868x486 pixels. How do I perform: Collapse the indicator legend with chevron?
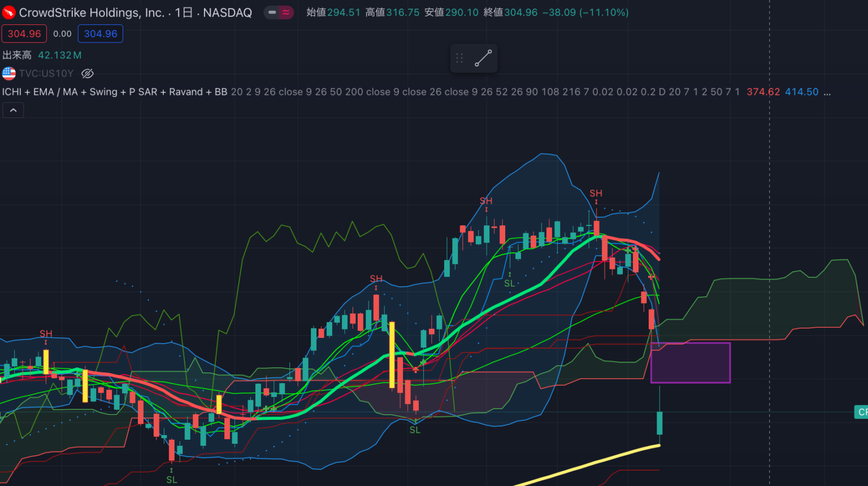[x=13, y=110]
